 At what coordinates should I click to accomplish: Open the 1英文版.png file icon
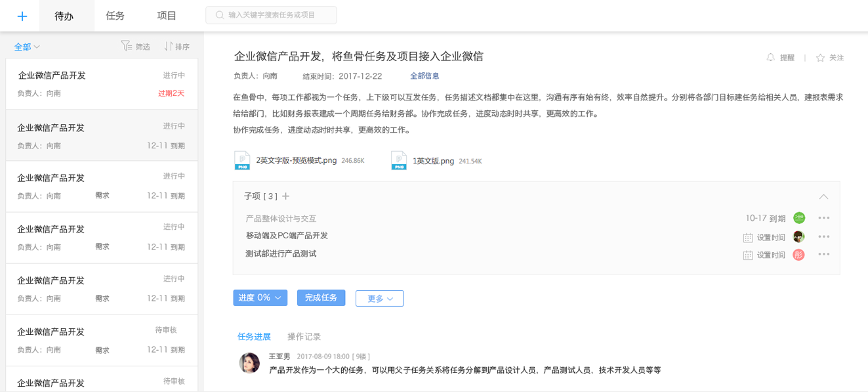pos(399,160)
